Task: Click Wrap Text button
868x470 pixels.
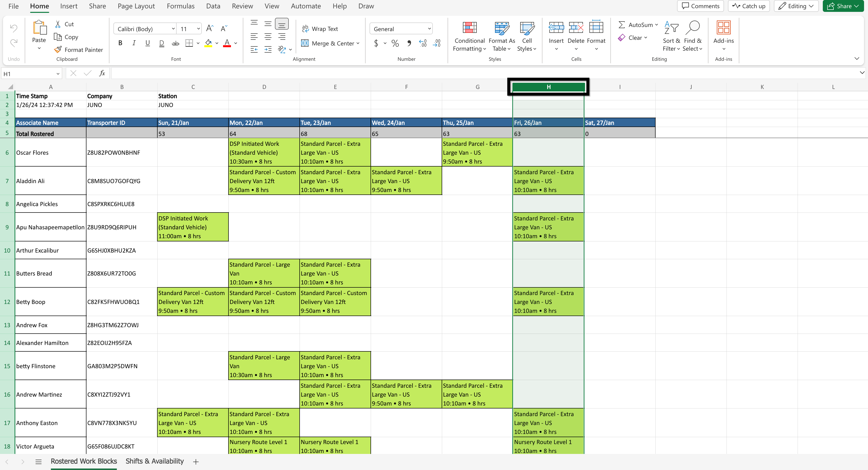Action: pos(320,29)
